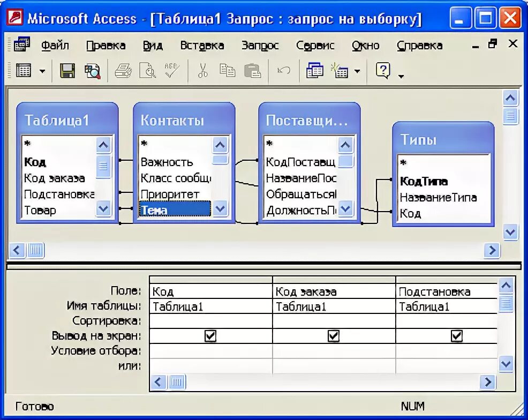
Task: Click the Undo arrow icon
Action: (283, 70)
